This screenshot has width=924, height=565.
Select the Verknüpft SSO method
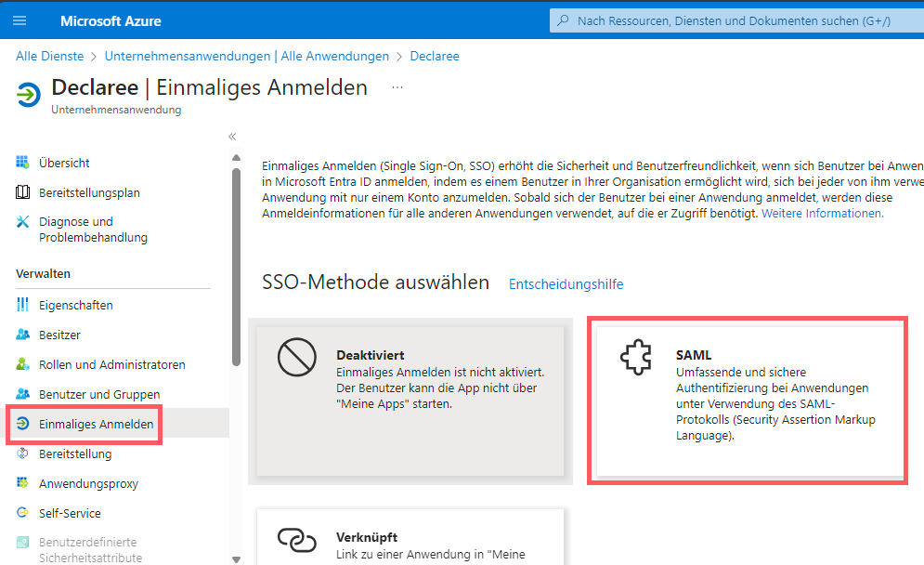409,537
